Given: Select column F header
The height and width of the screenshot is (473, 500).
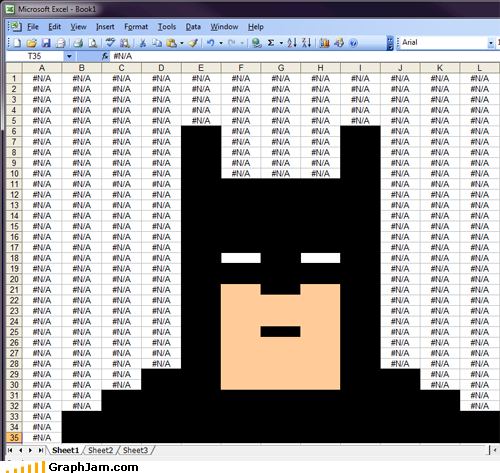Looking at the screenshot, I should click(x=241, y=68).
